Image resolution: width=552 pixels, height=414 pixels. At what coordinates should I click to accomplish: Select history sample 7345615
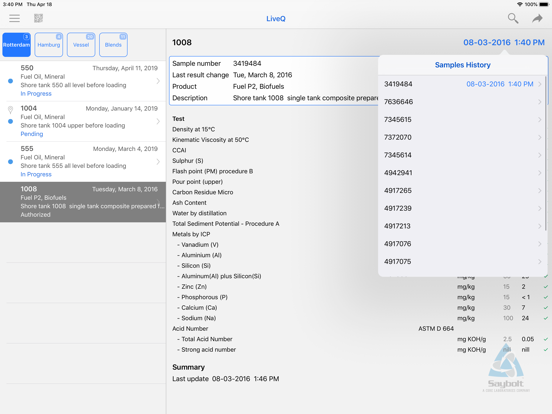(463, 120)
